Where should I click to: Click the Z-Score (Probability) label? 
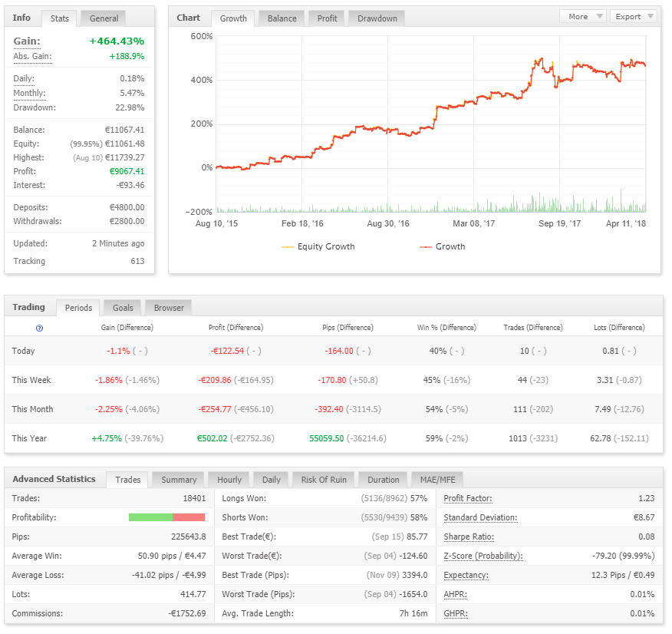tap(483, 556)
